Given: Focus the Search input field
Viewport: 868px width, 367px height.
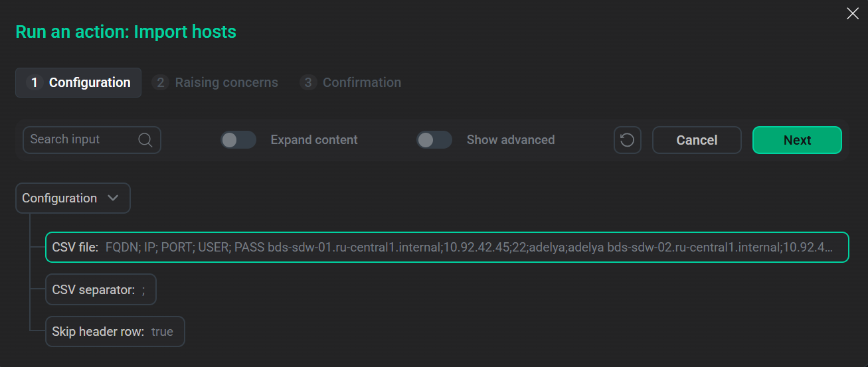Looking at the screenshot, I should 80,140.
